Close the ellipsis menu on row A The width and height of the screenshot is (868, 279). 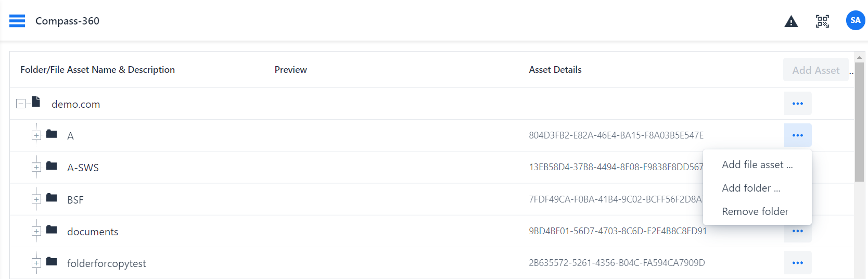pos(797,135)
